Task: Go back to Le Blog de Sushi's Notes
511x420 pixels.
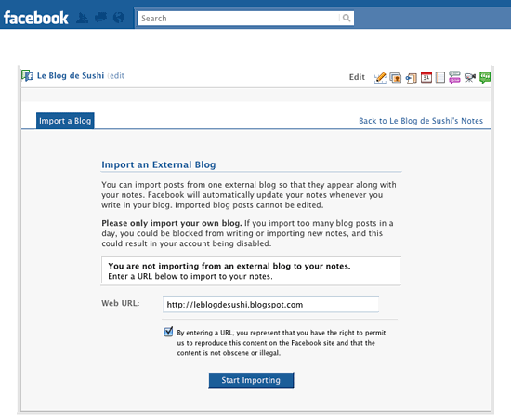Action: (421, 121)
